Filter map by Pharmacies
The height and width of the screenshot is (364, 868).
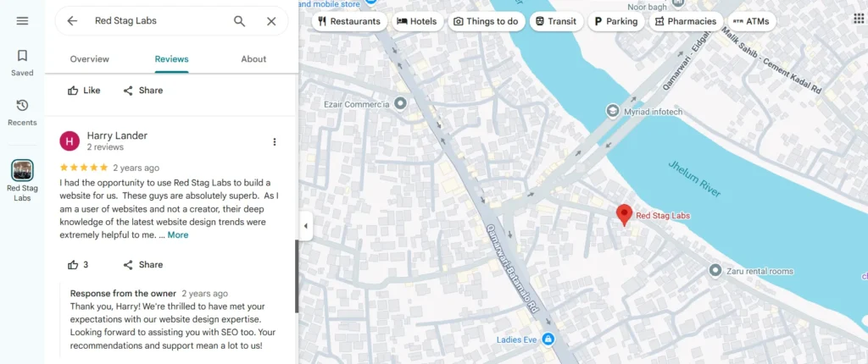point(685,21)
